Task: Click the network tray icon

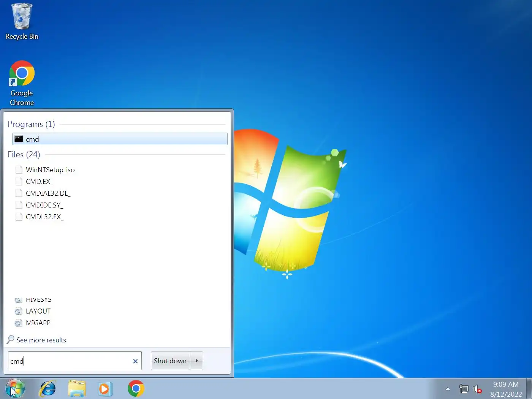Action: (464, 389)
